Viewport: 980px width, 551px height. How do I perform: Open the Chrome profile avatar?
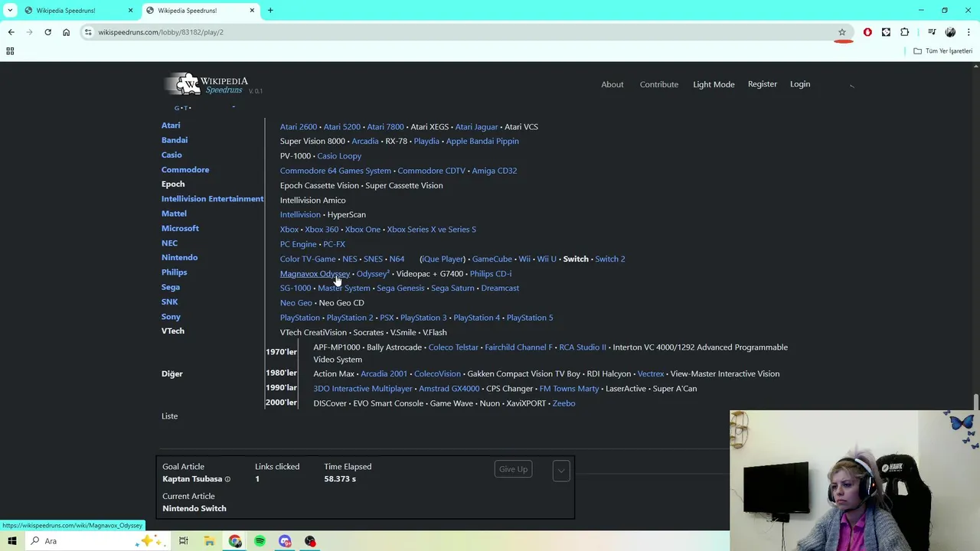[x=950, y=32]
